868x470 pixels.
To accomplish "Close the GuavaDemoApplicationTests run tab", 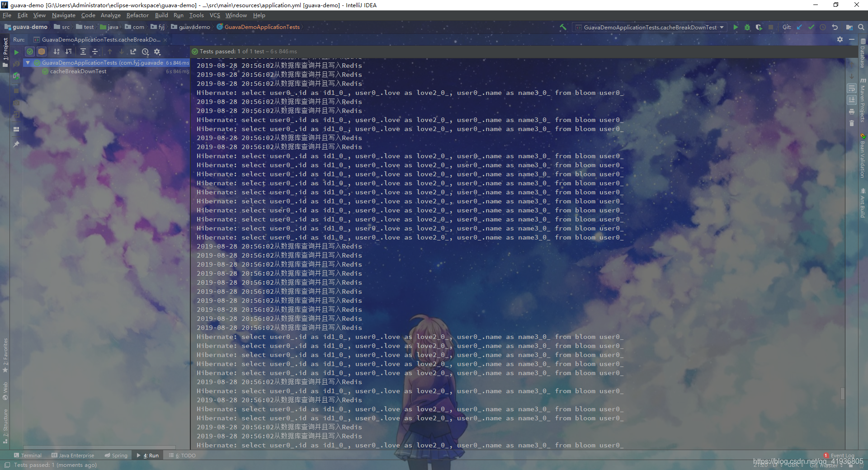I will tap(165, 40).
